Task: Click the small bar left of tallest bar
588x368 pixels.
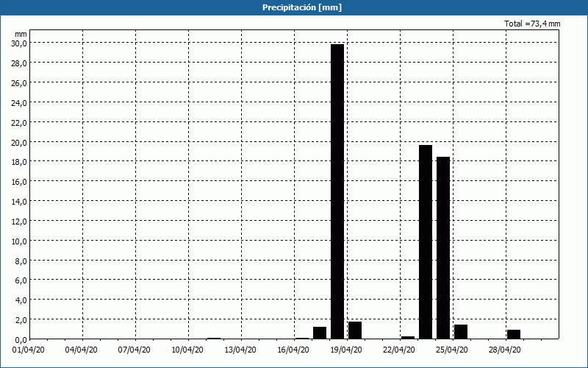Action: (x=320, y=333)
